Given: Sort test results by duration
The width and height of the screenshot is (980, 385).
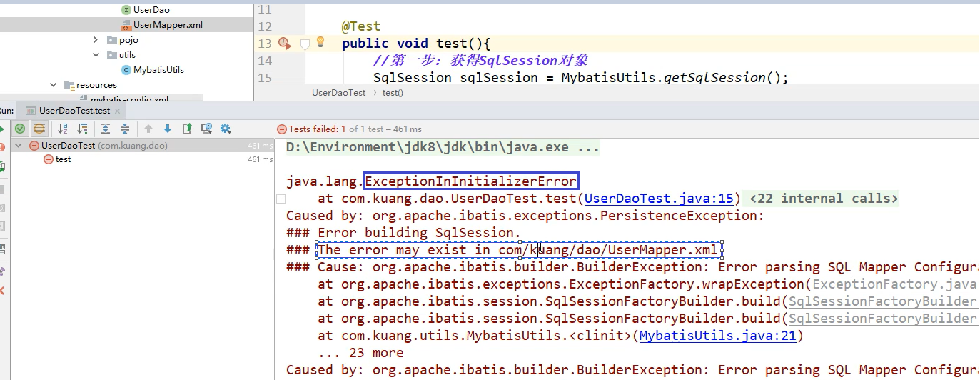Looking at the screenshot, I should click(83, 129).
